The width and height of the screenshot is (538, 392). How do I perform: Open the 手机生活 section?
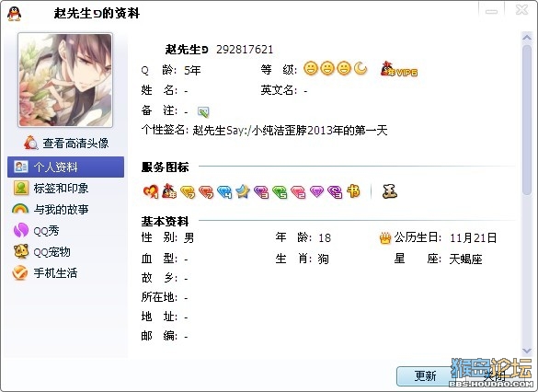pos(65,273)
